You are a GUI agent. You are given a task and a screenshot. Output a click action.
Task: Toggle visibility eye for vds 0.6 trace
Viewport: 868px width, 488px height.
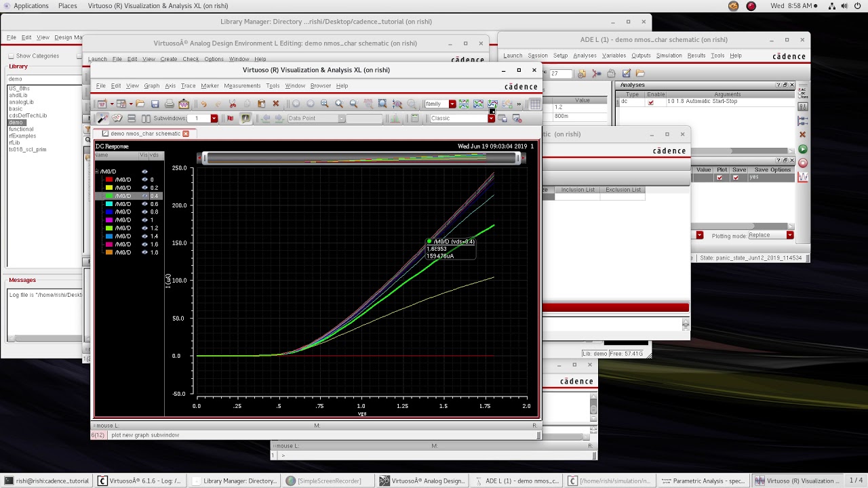[x=144, y=204]
